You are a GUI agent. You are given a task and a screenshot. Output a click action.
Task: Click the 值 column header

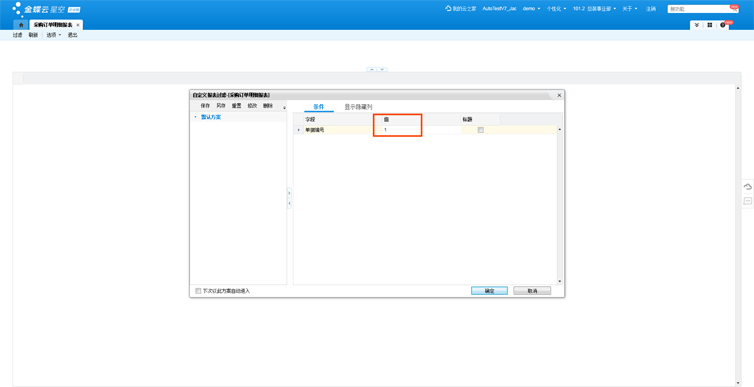pyautogui.click(x=421, y=119)
